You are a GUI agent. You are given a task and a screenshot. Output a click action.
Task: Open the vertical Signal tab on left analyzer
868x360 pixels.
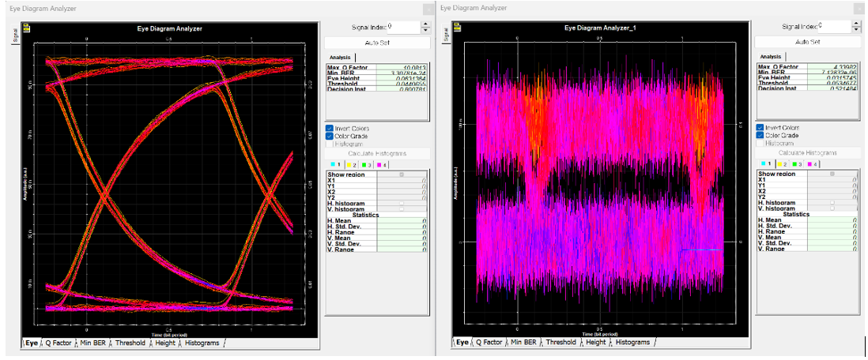click(15, 34)
